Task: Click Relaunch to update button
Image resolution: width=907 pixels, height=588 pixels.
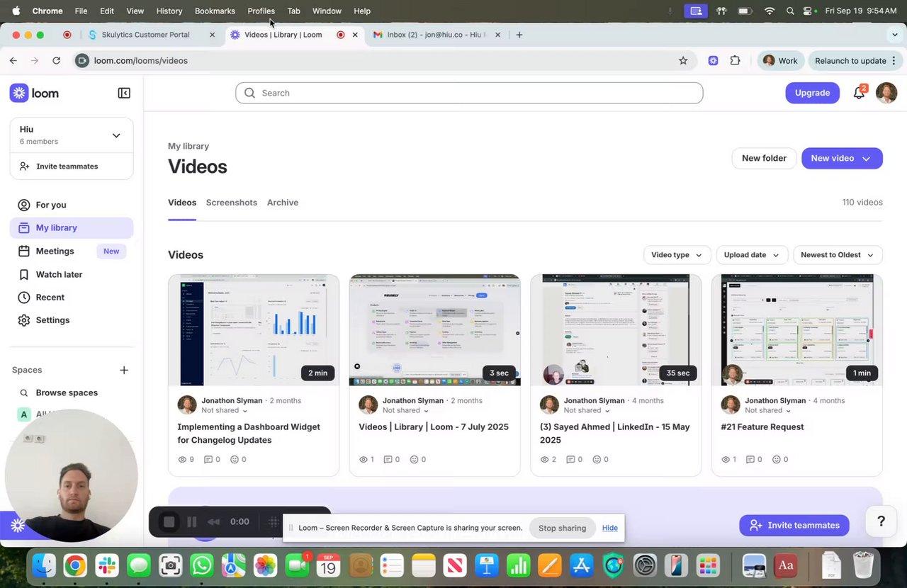Action: coord(855,61)
